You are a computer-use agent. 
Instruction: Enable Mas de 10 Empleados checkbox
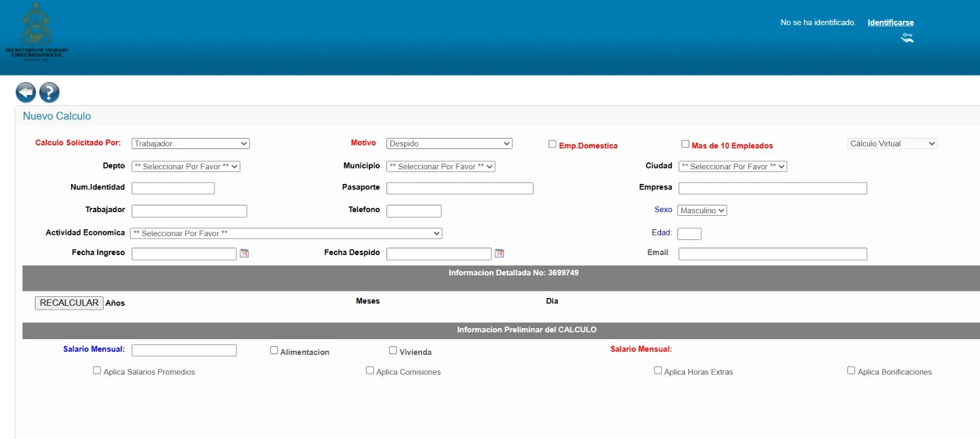click(x=685, y=144)
